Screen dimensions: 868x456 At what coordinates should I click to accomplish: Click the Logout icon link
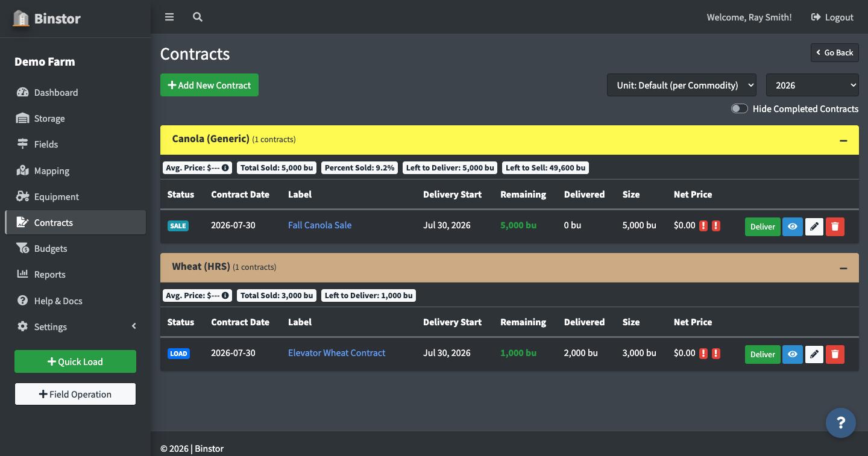pyautogui.click(x=832, y=17)
